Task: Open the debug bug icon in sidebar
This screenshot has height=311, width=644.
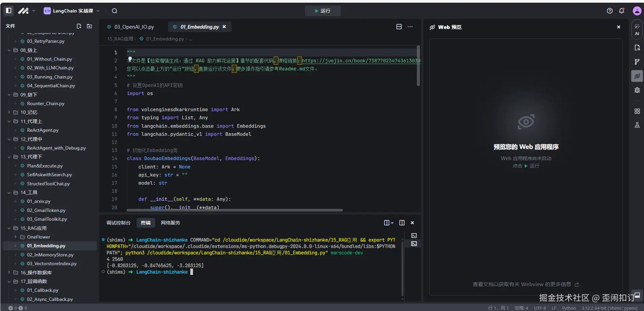Action: coord(637,90)
